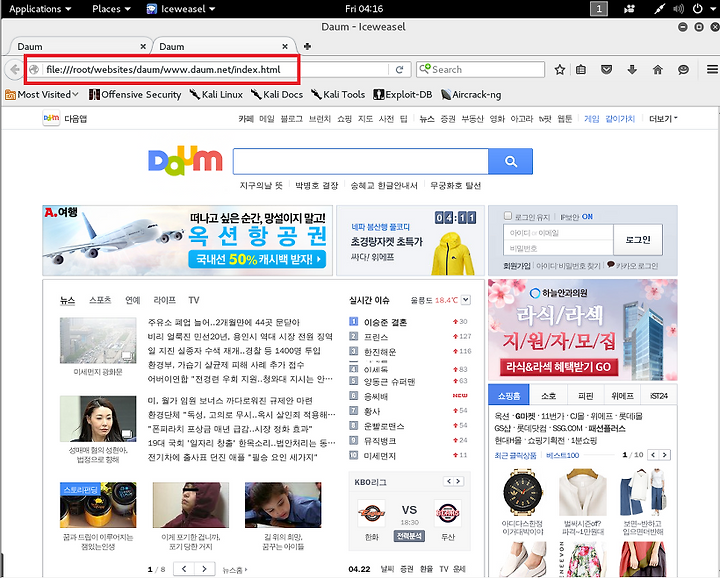Select the 위메프 shopping tab
Viewport: 720px width, 578px height.
tap(623, 396)
